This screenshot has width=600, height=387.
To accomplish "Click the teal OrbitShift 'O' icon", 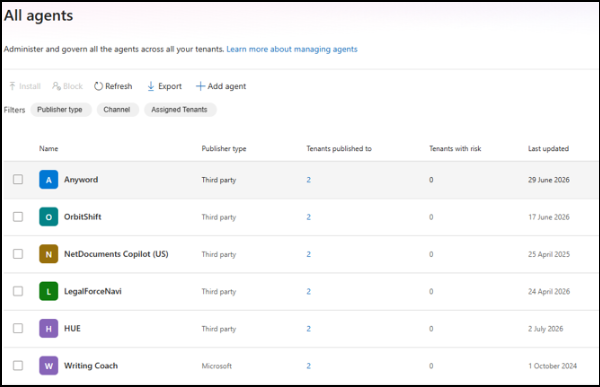I will 49,217.
